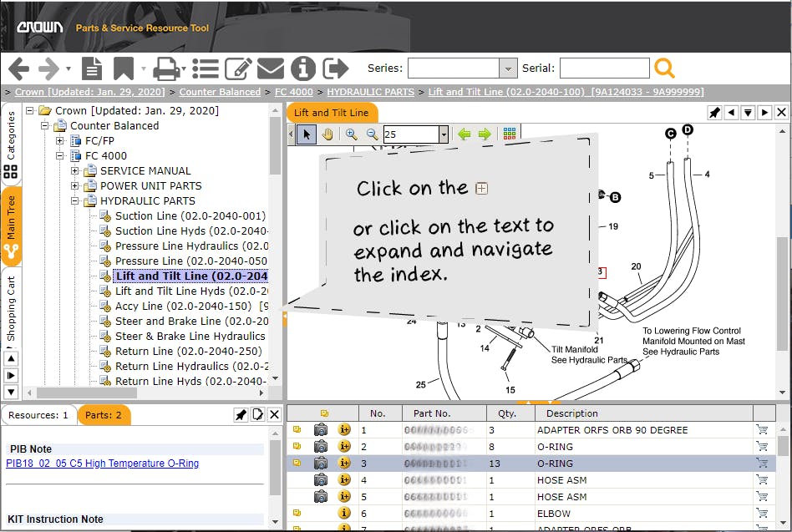Open the Series dropdown
The width and height of the screenshot is (792, 532).
[508, 68]
